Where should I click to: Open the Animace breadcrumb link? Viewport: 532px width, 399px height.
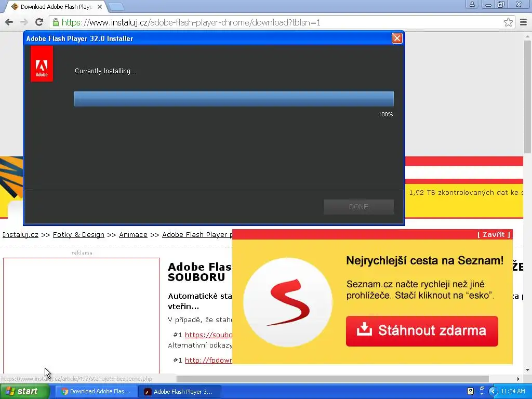tap(133, 234)
